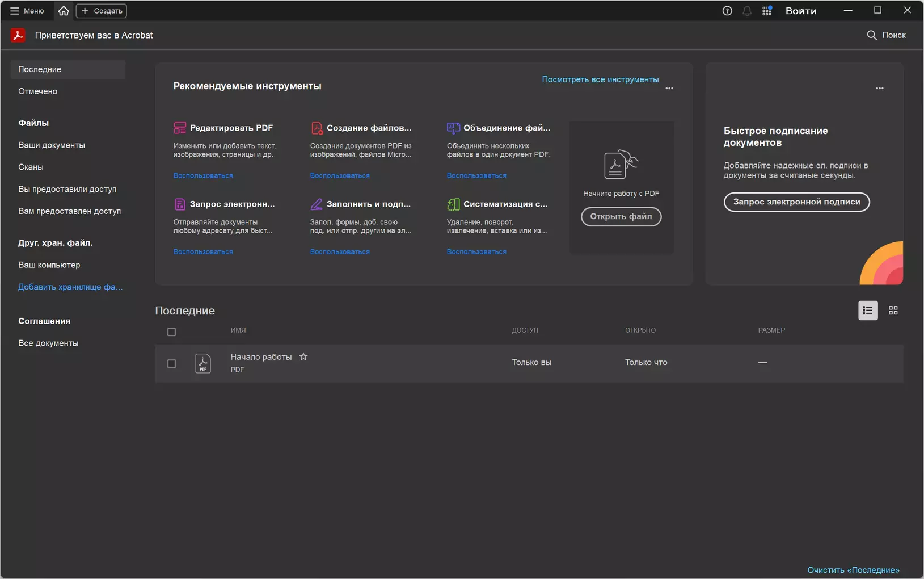
Task: Open Ваш компьютер in the sidebar
Action: pos(49,265)
